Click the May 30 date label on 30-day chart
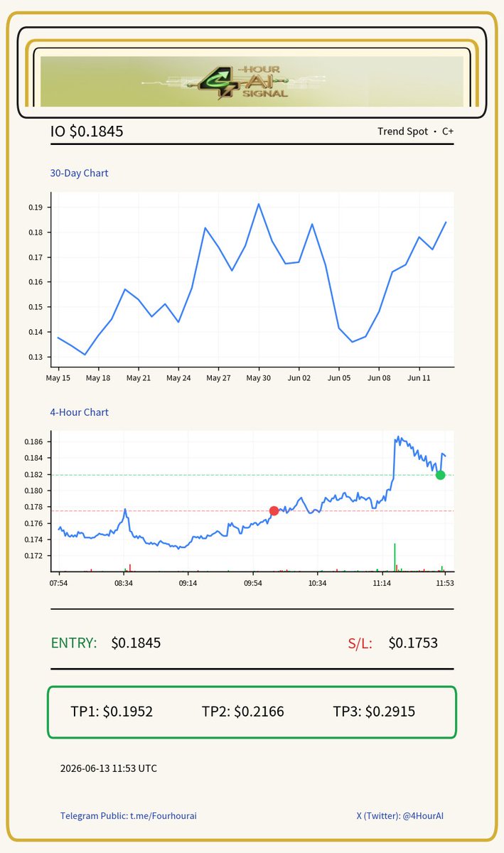 259,378
